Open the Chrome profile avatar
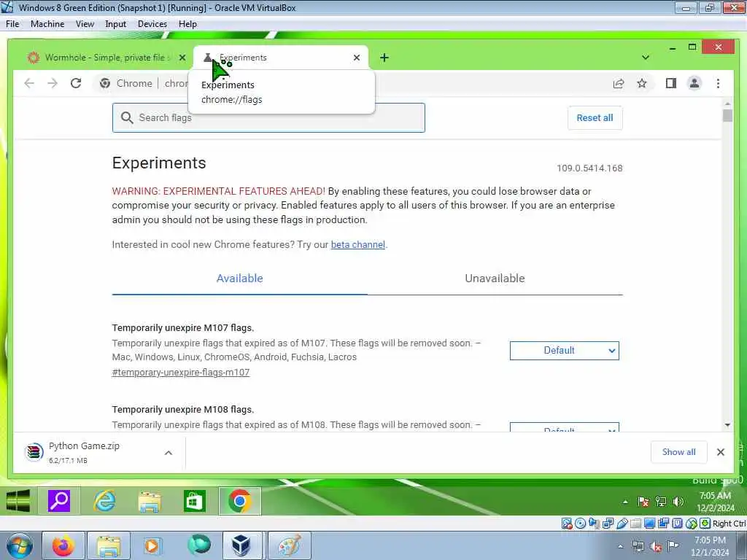 [x=694, y=83]
